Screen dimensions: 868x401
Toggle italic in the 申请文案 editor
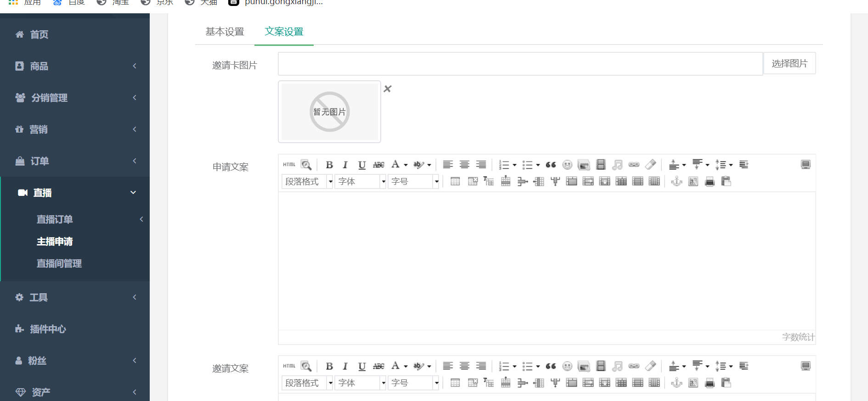(x=345, y=165)
